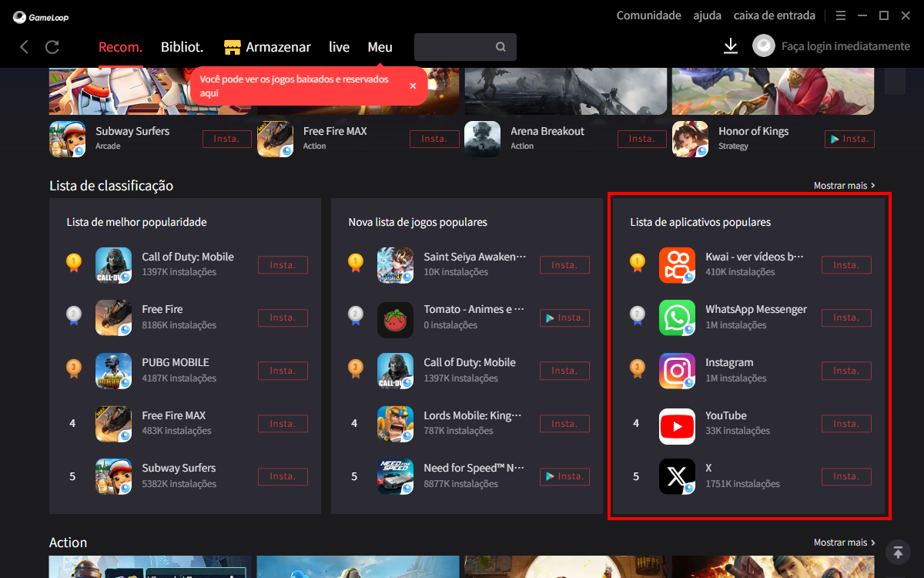
Task: Install Need for Speed with Insta. button
Action: [x=564, y=476]
